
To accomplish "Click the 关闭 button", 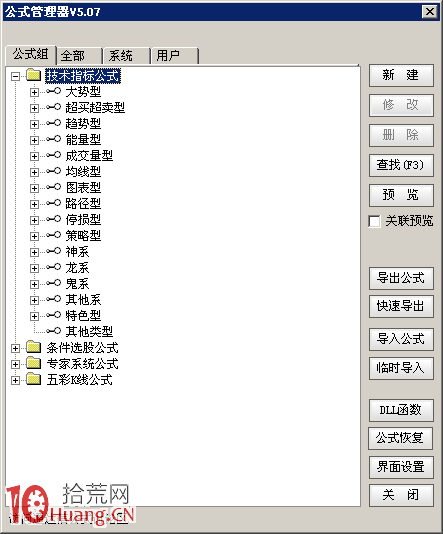I will point(401,495).
